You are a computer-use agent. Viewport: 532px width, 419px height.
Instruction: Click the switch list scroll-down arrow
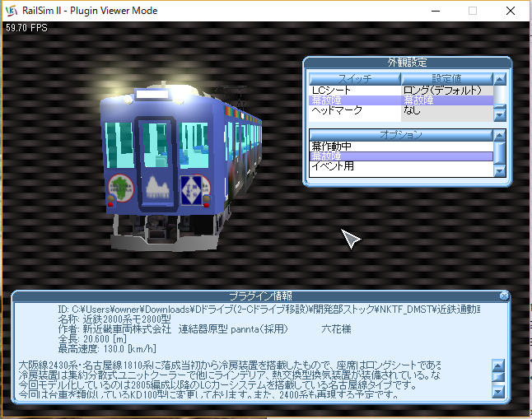coord(499,116)
